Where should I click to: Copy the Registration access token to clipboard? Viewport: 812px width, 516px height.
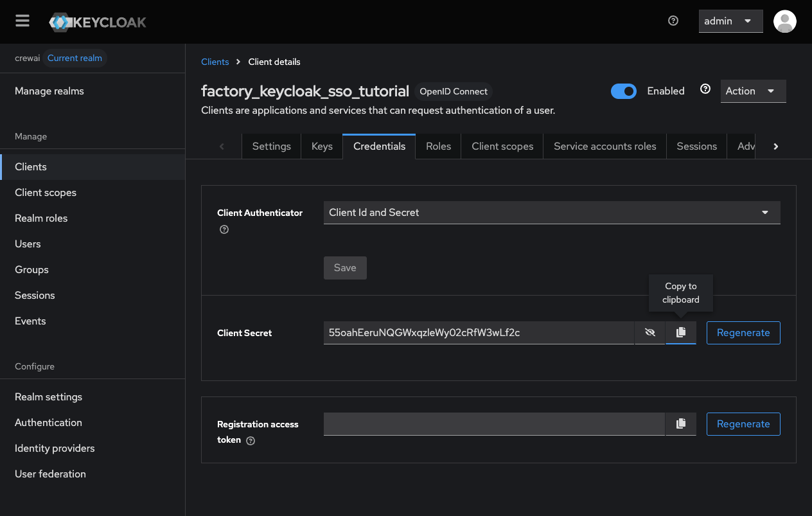tap(681, 423)
